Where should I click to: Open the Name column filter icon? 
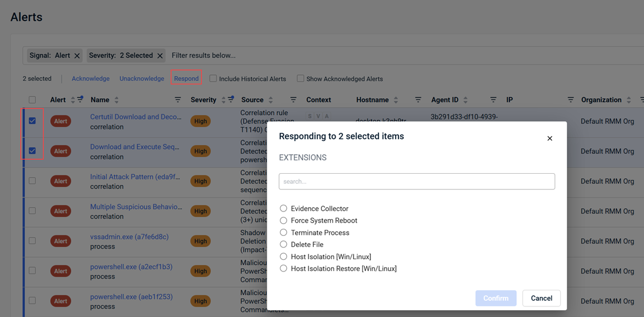(178, 100)
